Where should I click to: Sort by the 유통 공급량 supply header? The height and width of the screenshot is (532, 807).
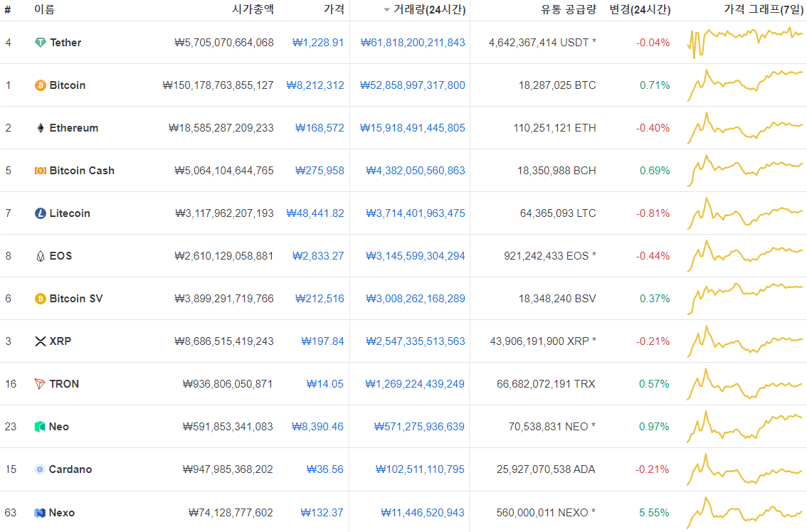[x=568, y=9]
